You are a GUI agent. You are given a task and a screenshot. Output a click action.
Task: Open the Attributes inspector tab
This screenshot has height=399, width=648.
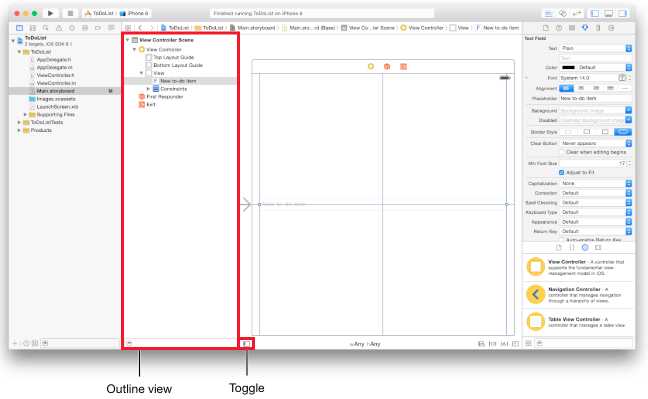pyautogui.click(x=585, y=28)
